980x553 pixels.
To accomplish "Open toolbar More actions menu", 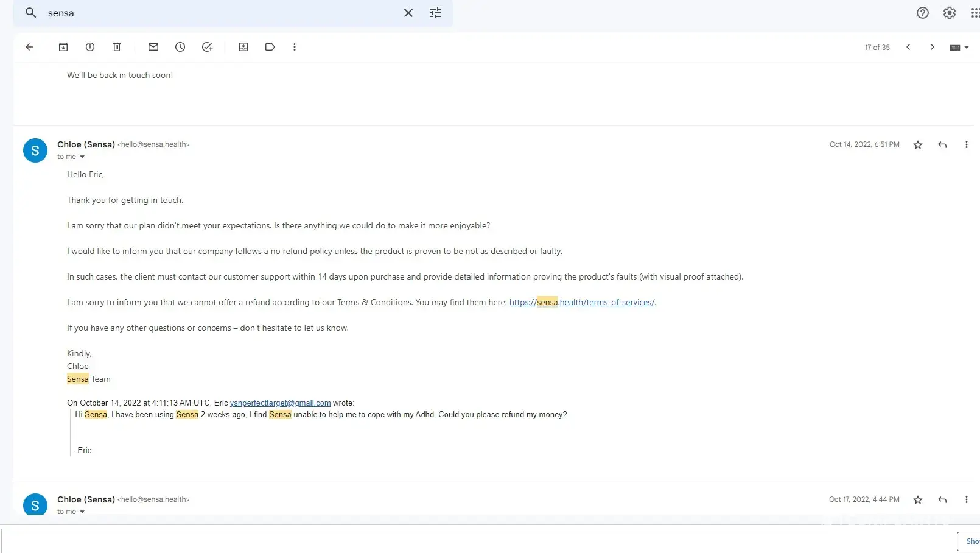I will pos(295,47).
